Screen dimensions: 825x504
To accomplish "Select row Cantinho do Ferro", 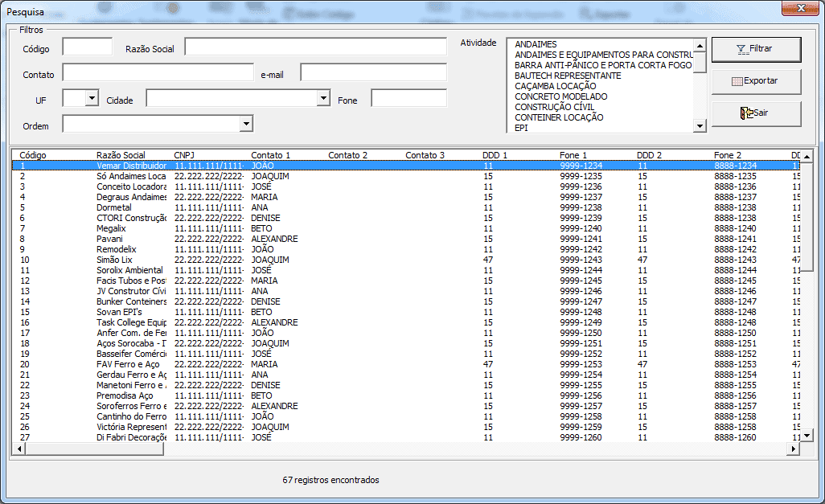I will [406, 416].
